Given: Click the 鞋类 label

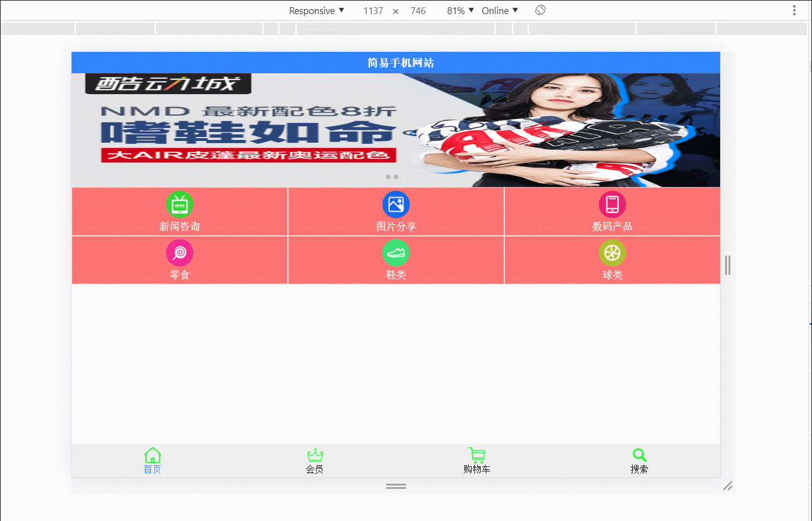Looking at the screenshot, I should pos(396,275).
